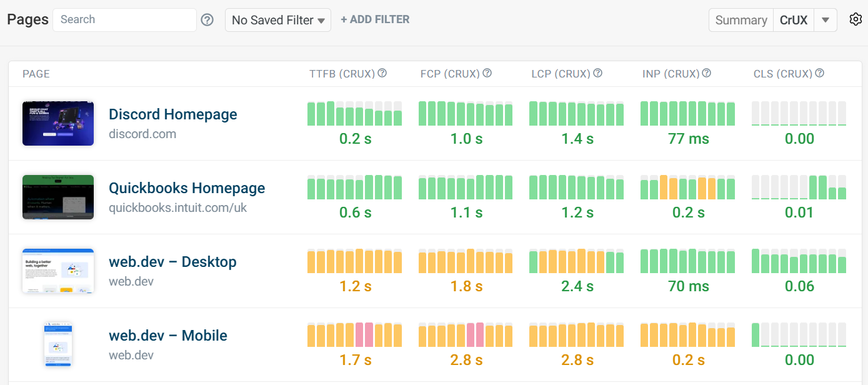This screenshot has height=385, width=868.
Task: Select the CrUX tab
Action: pos(794,19)
